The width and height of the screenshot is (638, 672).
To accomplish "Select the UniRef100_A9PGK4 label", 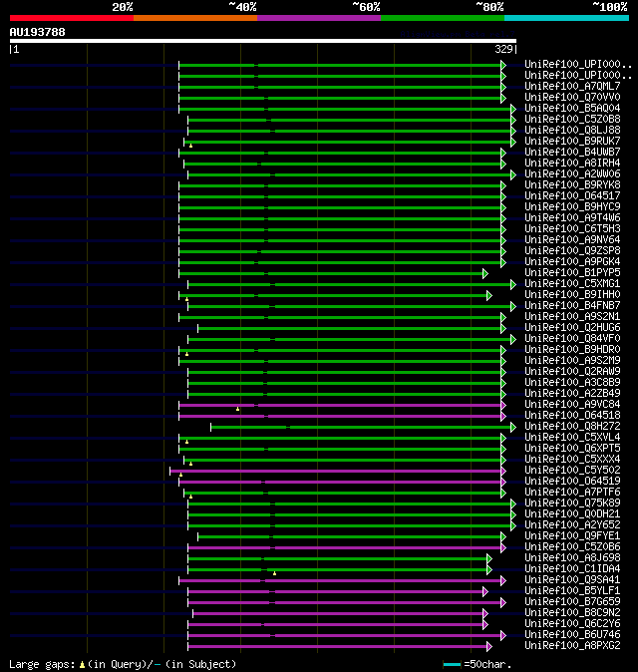I will tap(572, 262).
